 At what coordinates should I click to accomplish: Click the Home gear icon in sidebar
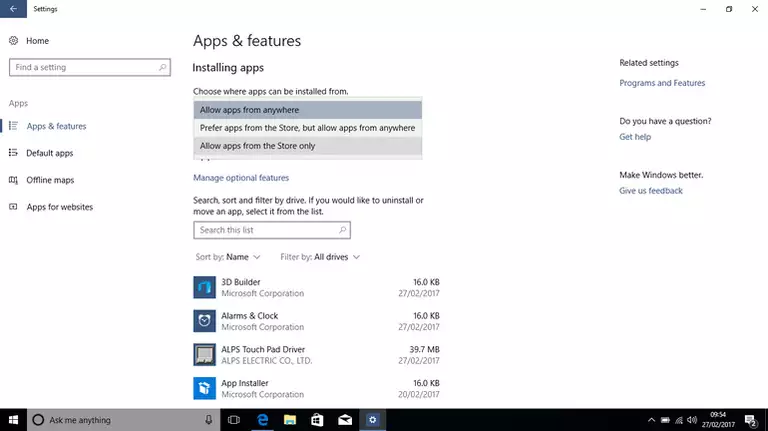coord(14,41)
